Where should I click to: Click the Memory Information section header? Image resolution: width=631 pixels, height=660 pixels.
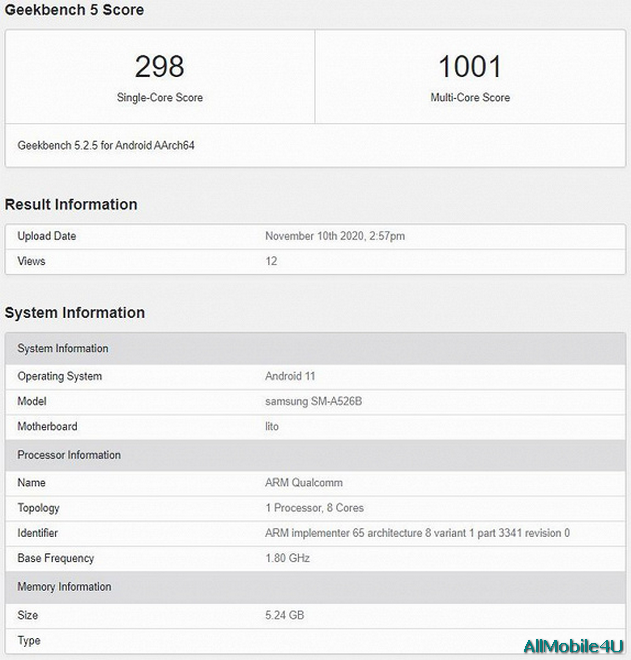coord(315,587)
